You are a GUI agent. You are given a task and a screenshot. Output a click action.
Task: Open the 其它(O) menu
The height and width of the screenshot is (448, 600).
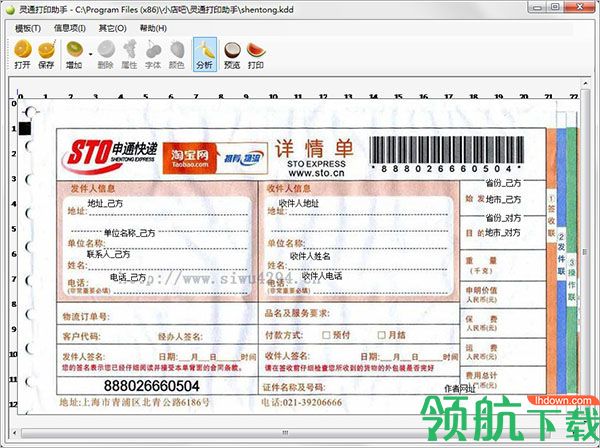(x=112, y=28)
